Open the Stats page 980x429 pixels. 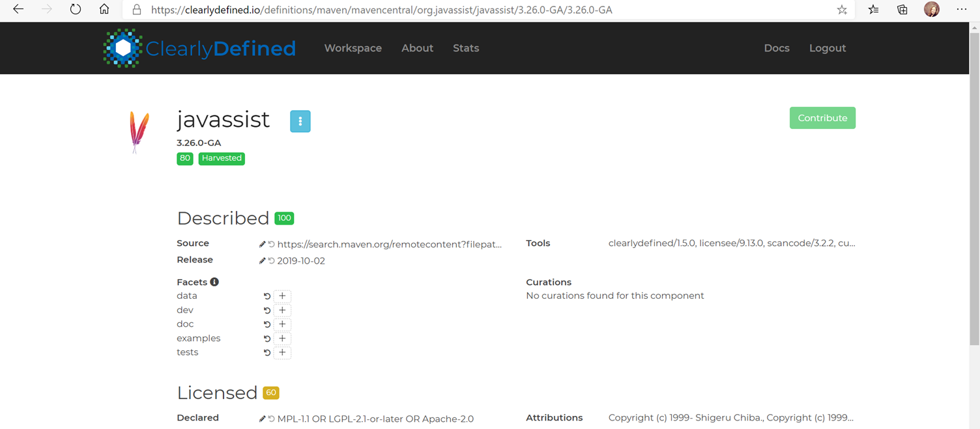[x=466, y=48]
